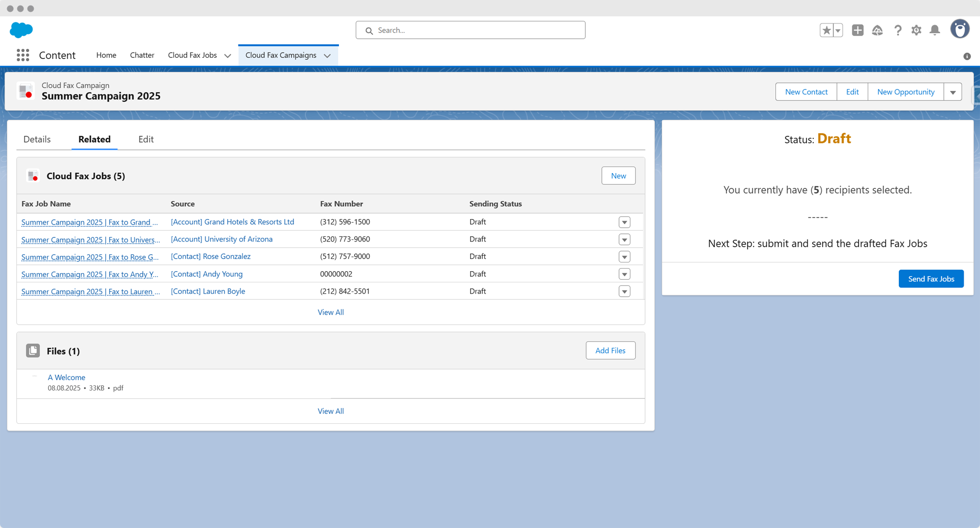Image resolution: width=980 pixels, height=528 pixels.
Task: Open the App Launcher grid icon
Action: point(22,55)
